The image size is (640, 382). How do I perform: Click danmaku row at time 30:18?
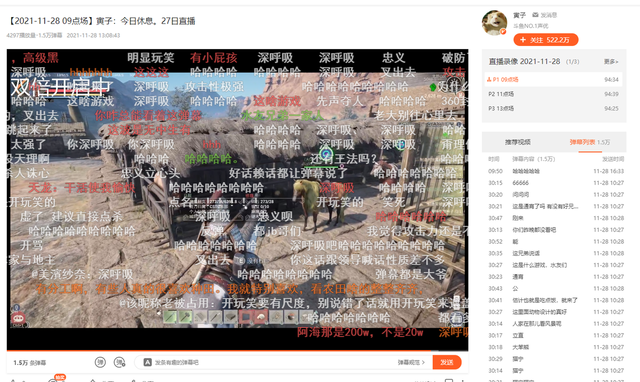point(556,347)
